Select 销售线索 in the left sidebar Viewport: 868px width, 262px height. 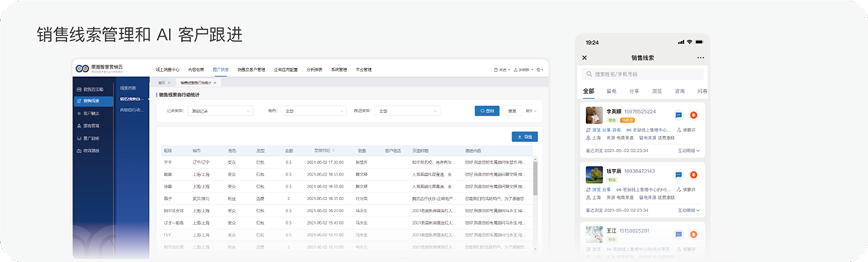click(x=92, y=101)
